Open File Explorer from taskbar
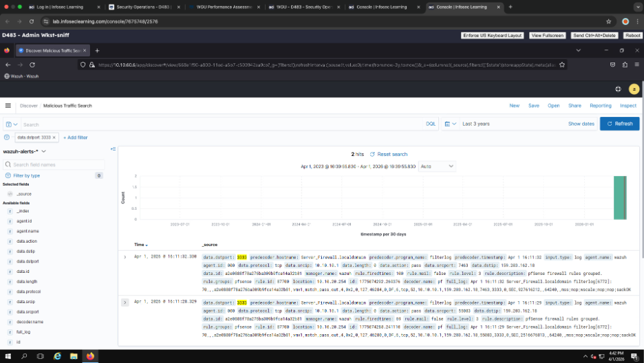 pyautogui.click(x=74, y=356)
